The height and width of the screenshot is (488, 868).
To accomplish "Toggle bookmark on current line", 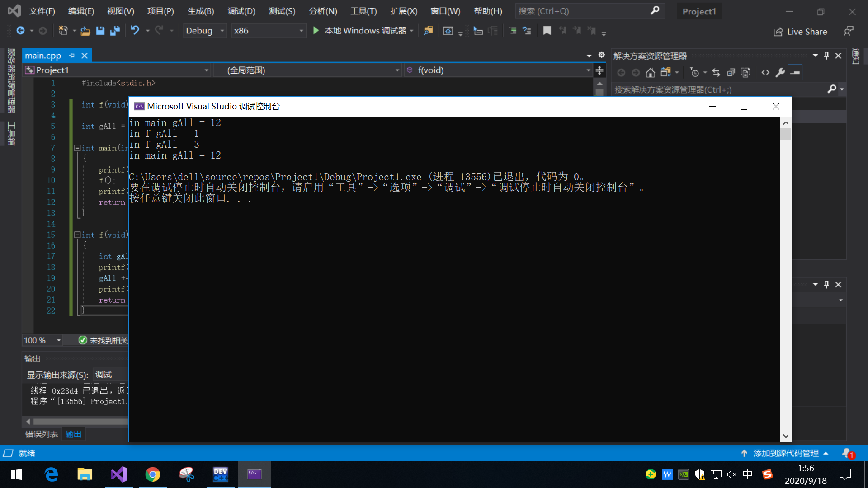I will pyautogui.click(x=547, y=31).
